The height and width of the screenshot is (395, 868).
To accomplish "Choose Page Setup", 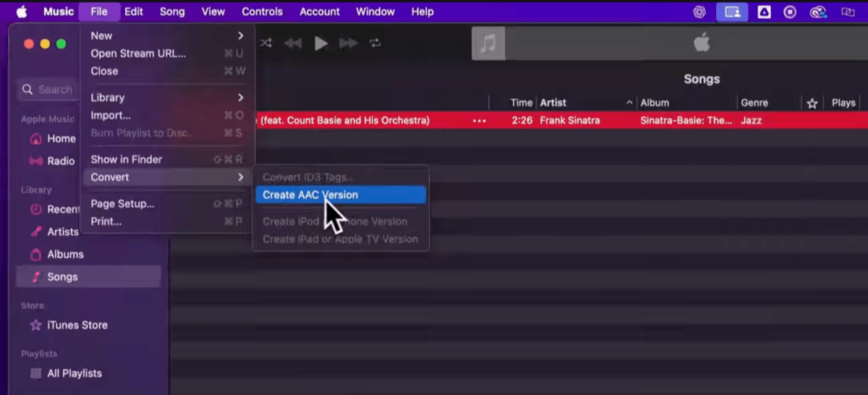I will tap(167, 204).
